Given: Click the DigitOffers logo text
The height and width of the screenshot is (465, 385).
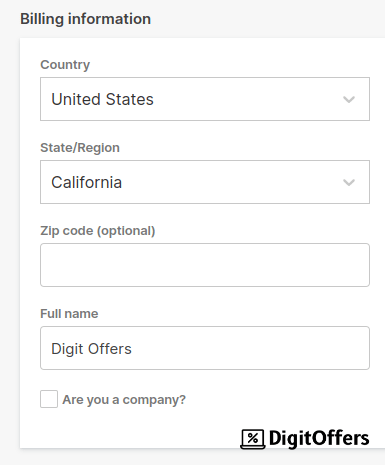Looking at the screenshot, I should click(319, 438).
